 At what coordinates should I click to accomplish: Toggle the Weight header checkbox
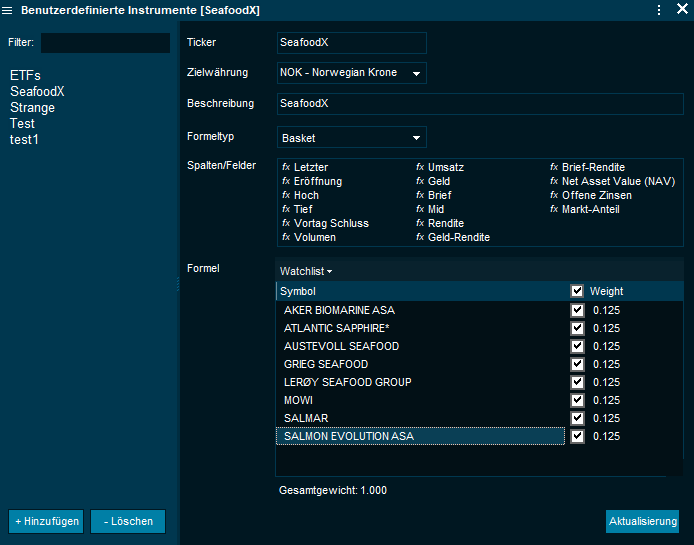[577, 291]
